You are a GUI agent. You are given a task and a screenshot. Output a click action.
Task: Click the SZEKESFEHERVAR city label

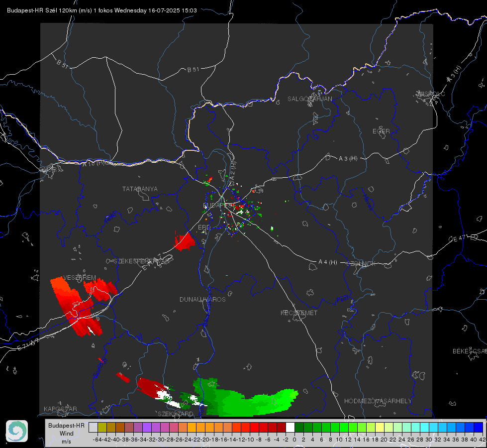(x=143, y=261)
